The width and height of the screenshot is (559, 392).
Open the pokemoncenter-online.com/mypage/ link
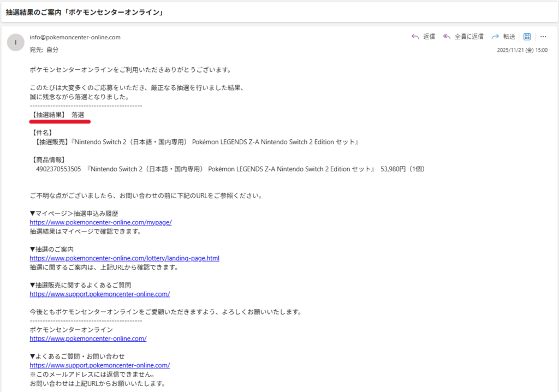click(x=100, y=222)
